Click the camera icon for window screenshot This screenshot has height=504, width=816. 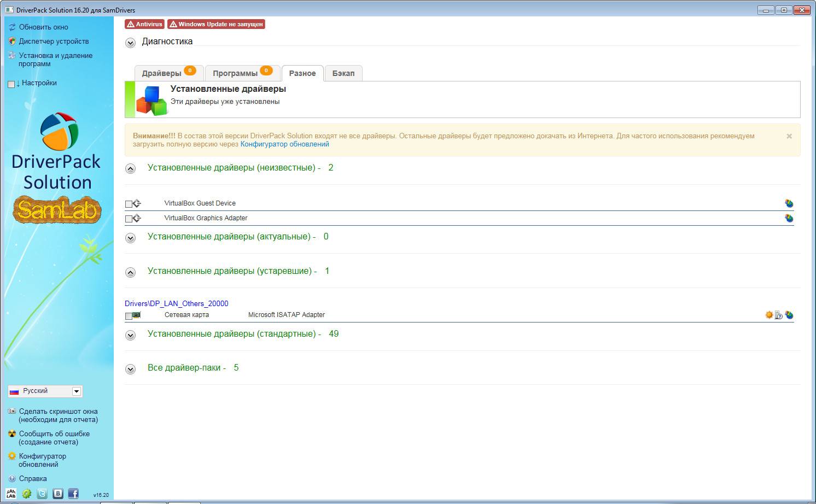[x=12, y=411]
